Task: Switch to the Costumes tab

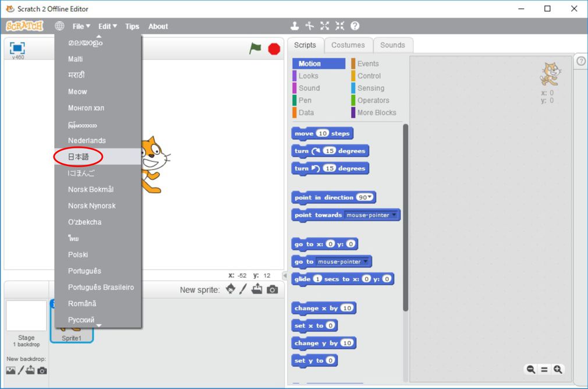Action: pos(348,45)
